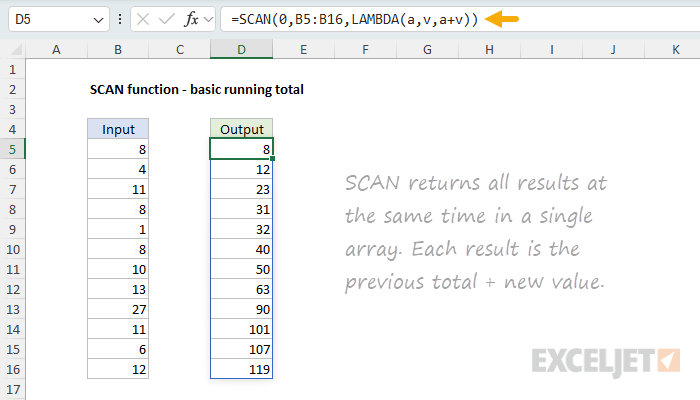
Task: Click input cell containing 27
Action: (x=118, y=309)
